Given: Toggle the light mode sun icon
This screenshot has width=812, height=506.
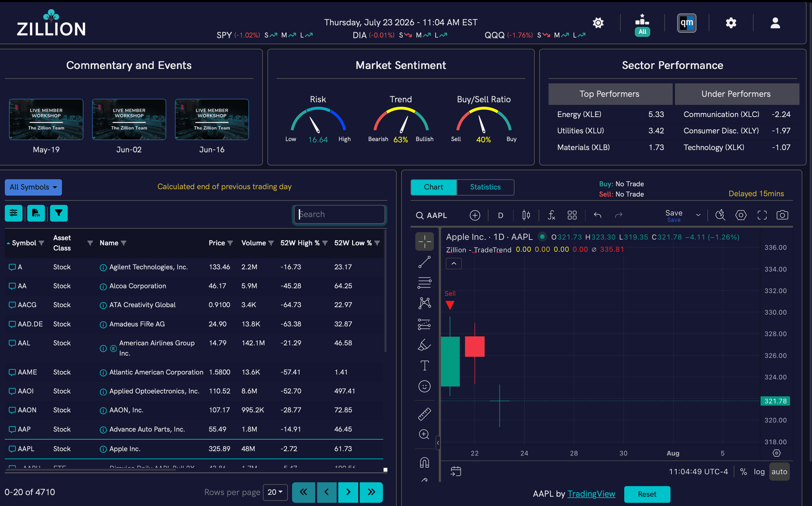Looking at the screenshot, I should (598, 23).
